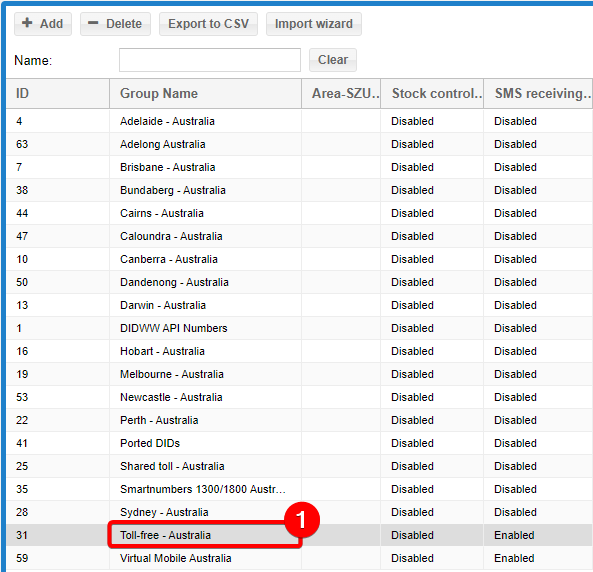Screen dimensions: 593x572
Task: Select Shared toll - Australia group
Action: [x=172, y=466]
